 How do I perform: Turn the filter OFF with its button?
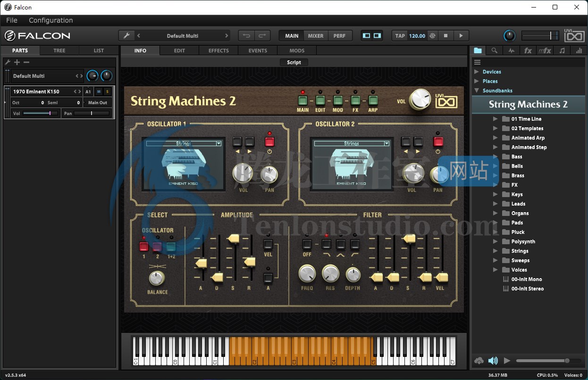(x=307, y=244)
